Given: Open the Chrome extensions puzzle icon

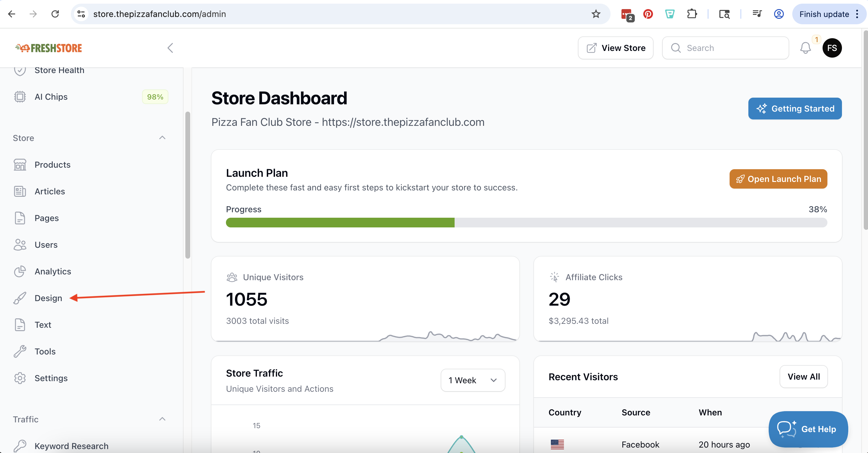Looking at the screenshot, I should (692, 14).
